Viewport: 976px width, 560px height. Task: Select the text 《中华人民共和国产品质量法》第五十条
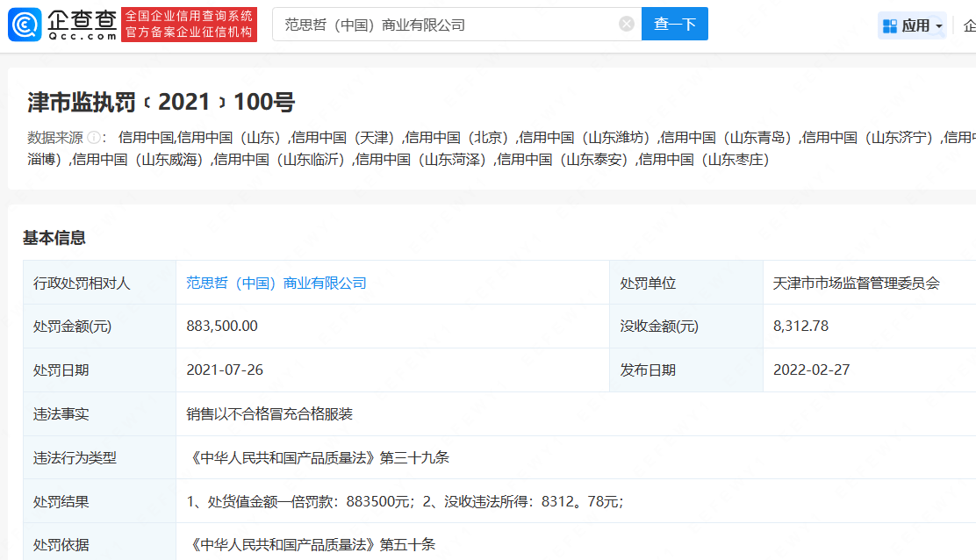[x=311, y=545]
